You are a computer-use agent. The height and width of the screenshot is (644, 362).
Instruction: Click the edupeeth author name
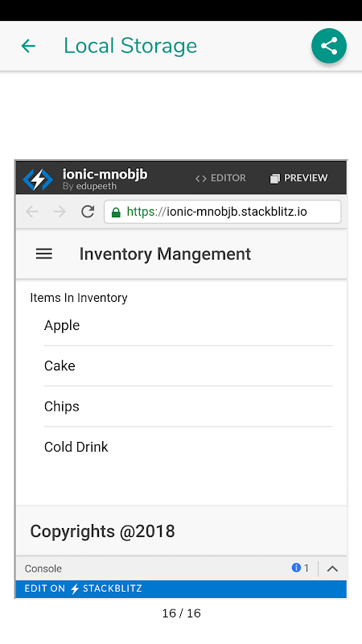[96, 187]
